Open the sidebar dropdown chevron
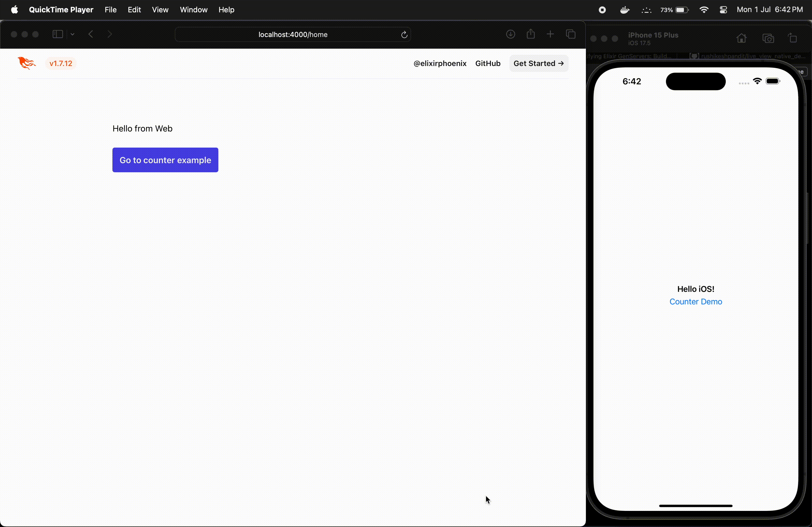Image resolution: width=812 pixels, height=527 pixels. click(72, 34)
